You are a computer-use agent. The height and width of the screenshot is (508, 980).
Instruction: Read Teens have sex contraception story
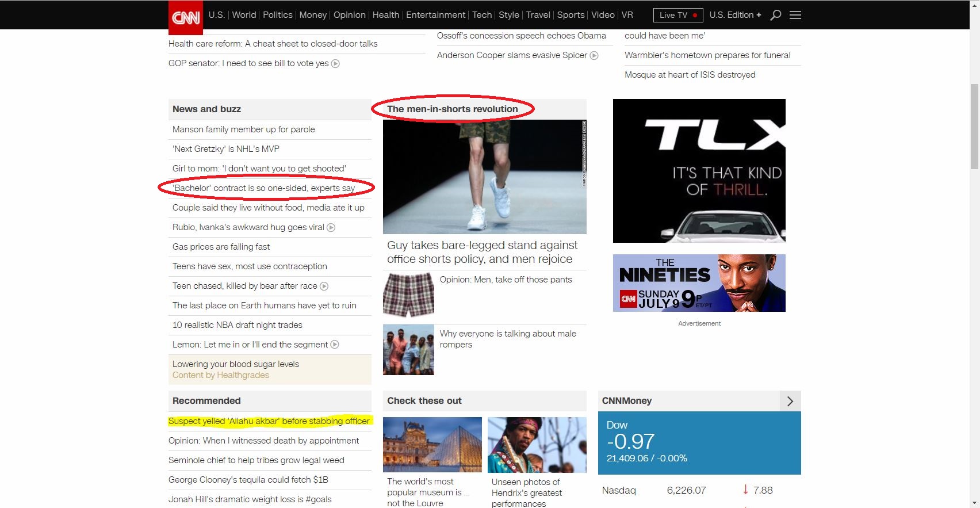(x=250, y=266)
